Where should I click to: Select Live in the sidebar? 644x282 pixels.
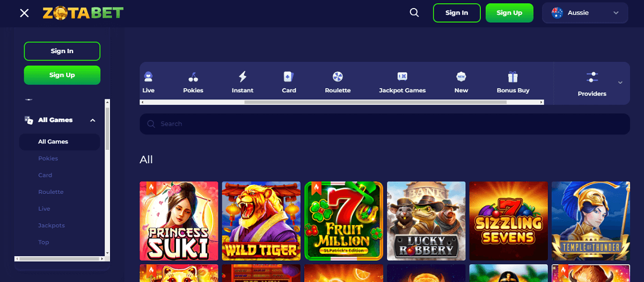[x=44, y=208]
